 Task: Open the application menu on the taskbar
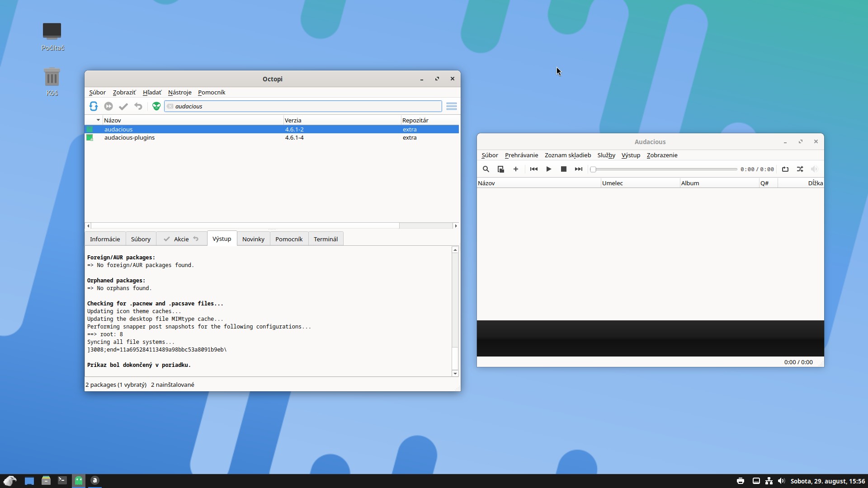10,481
